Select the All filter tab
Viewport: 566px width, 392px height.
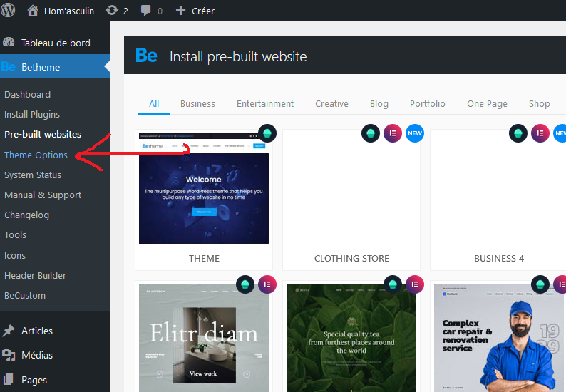(x=154, y=104)
